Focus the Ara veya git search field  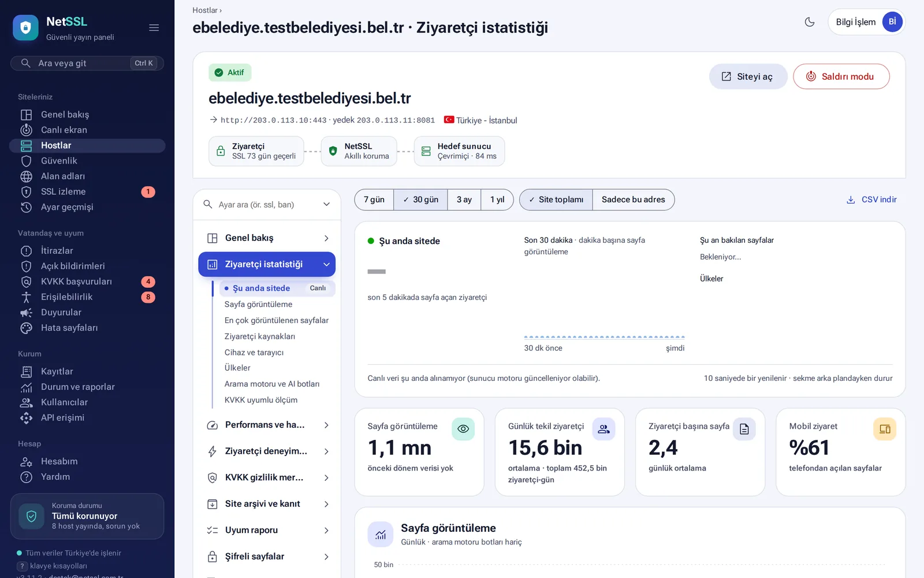87,63
